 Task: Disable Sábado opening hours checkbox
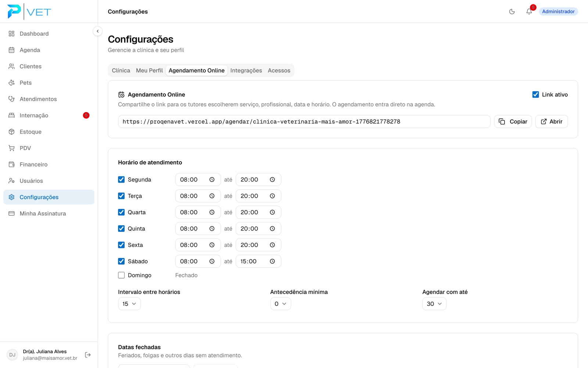pos(121,261)
